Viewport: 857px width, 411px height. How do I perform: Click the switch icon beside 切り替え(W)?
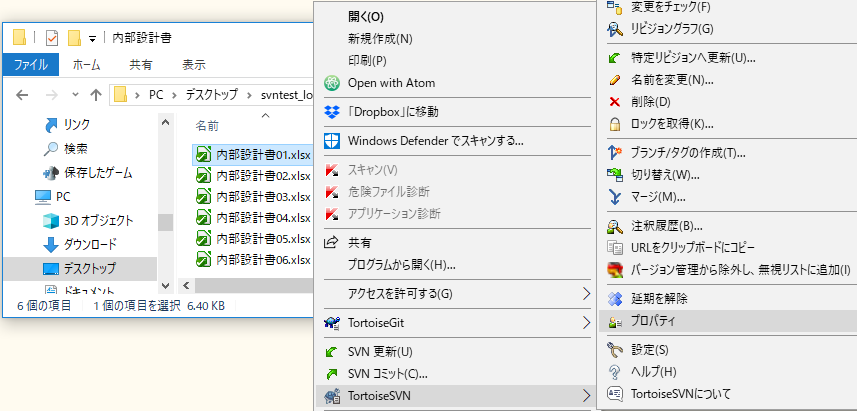(x=615, y=175)
